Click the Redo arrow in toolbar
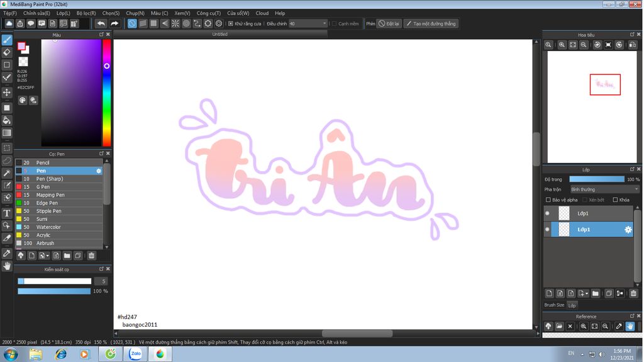This screenshot has width=644, height=362. click(x=114, y=23)
